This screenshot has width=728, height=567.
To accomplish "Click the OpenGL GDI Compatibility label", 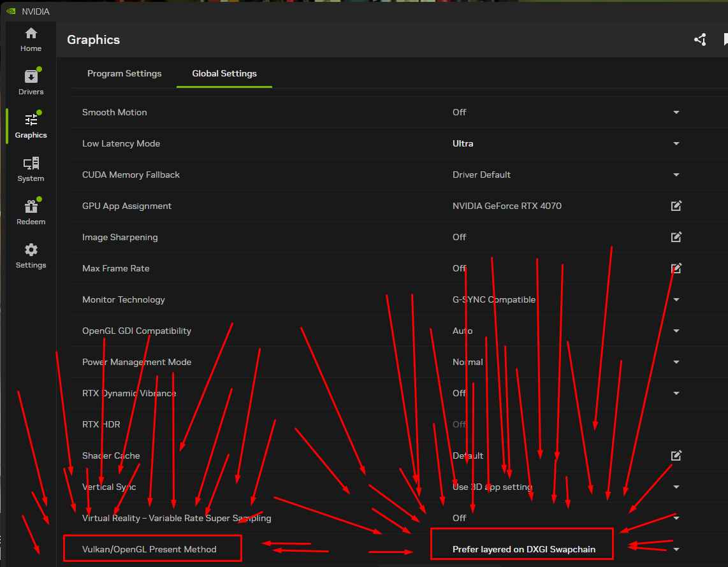I will (x=136, y=331).
